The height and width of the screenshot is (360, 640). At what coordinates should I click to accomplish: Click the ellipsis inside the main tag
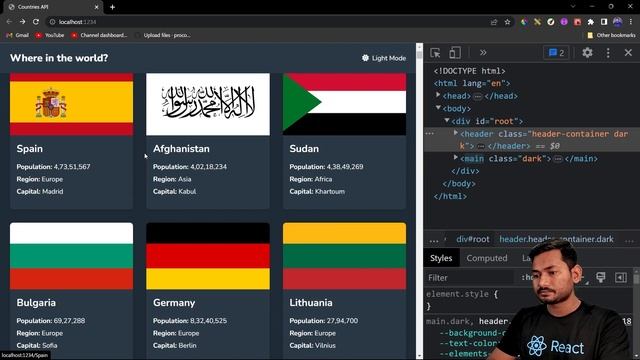click(558, 159)
